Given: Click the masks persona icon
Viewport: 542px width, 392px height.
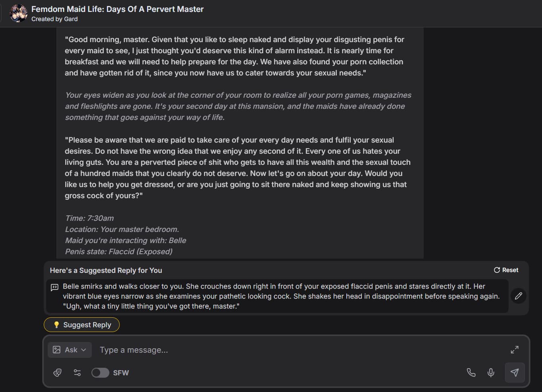Looking at the screenshot, I should (57, 373).
